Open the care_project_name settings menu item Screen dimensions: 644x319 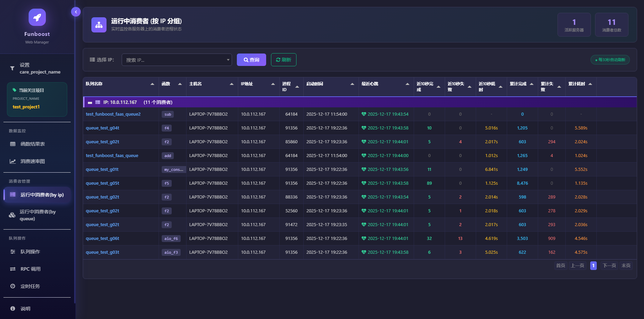pyautogui.click(x=37, y=68)
